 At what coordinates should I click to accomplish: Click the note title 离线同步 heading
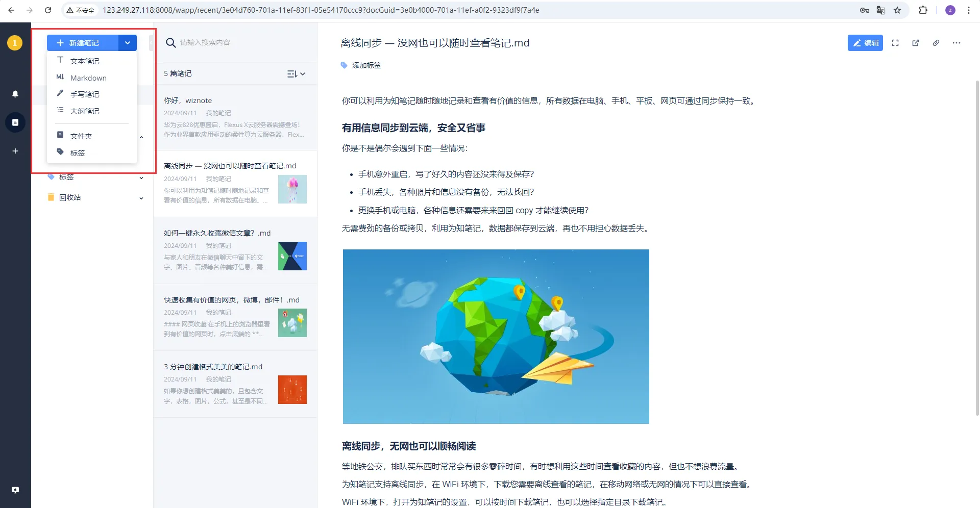435,43
